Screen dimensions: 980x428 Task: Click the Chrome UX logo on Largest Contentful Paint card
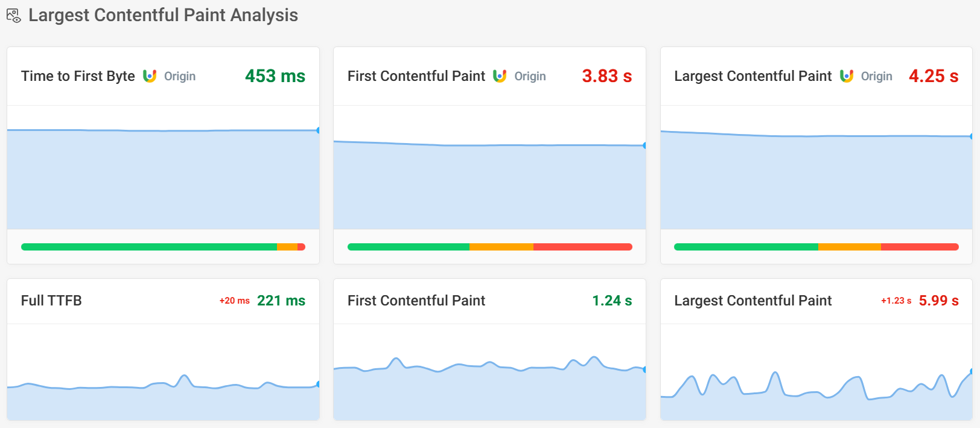tap(847, 76)
